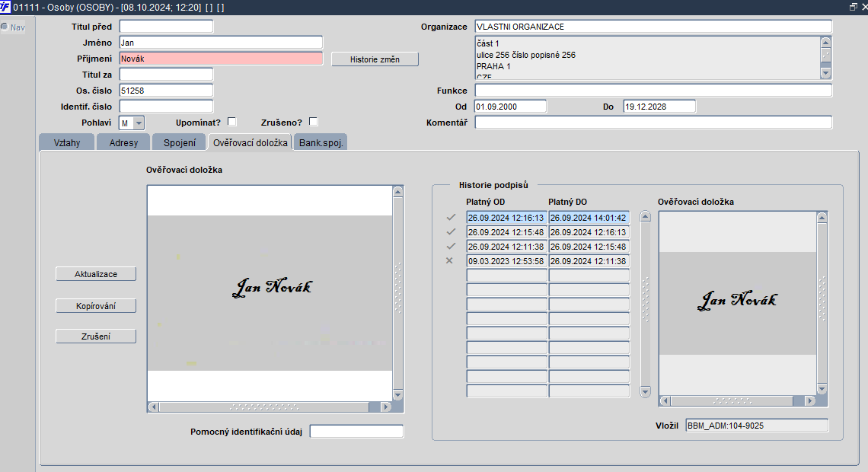Click the Titul za input field
Image resolution: width=868 pixels, height=472 pixels.
pyautogui.click(x=166, y=74)
